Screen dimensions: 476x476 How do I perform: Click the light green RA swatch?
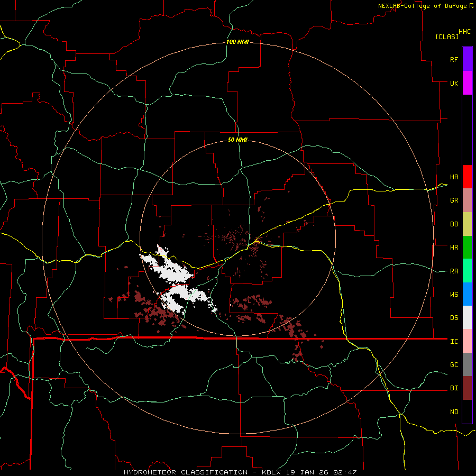coord(467,271)
